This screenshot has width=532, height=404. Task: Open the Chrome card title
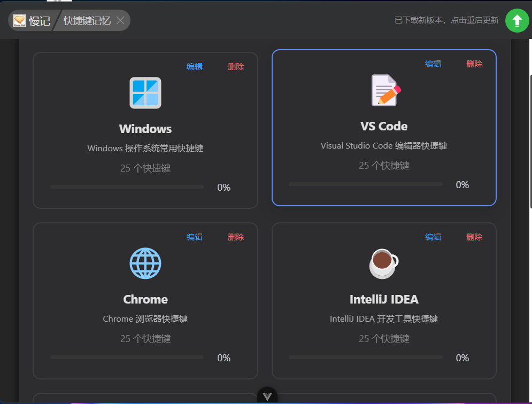(145, 299)
